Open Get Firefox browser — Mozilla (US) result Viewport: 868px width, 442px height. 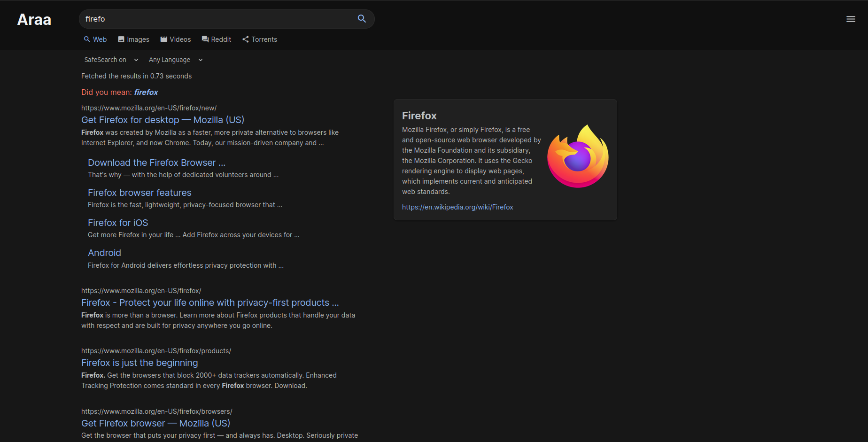(155, 423)
